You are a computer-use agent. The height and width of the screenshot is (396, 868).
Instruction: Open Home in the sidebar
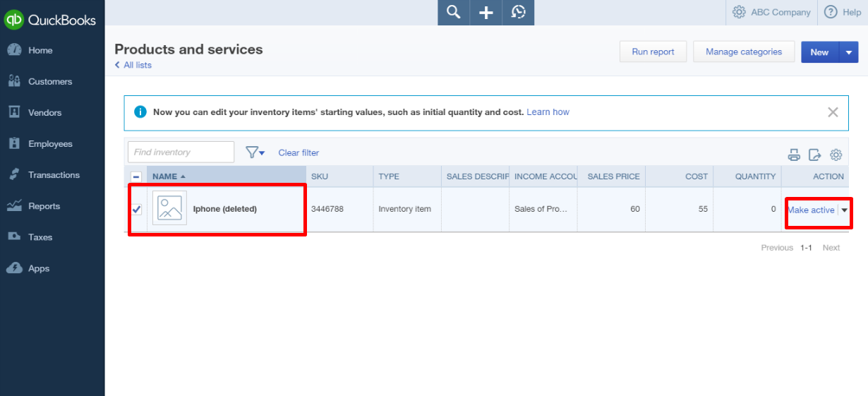pos(40,50)
